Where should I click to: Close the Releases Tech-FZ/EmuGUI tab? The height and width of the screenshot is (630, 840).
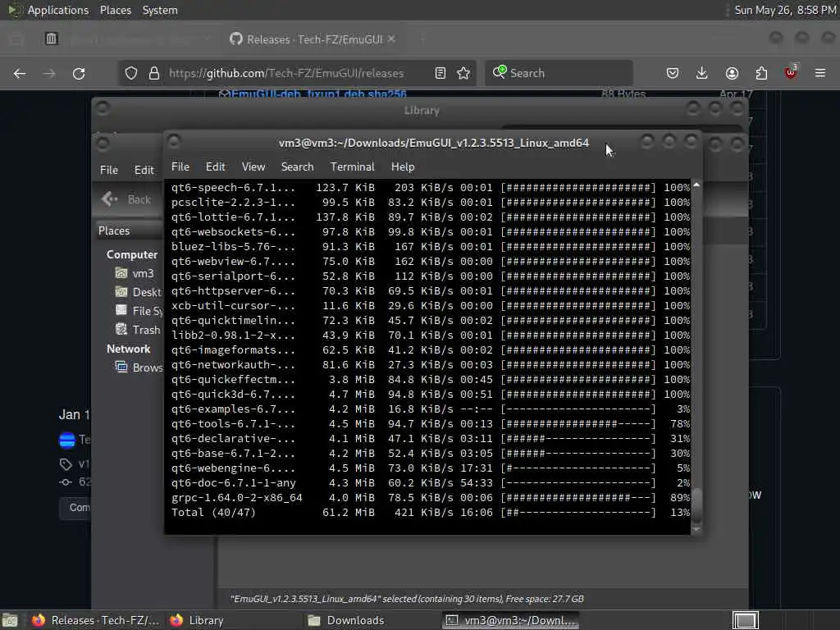point(391,39)
